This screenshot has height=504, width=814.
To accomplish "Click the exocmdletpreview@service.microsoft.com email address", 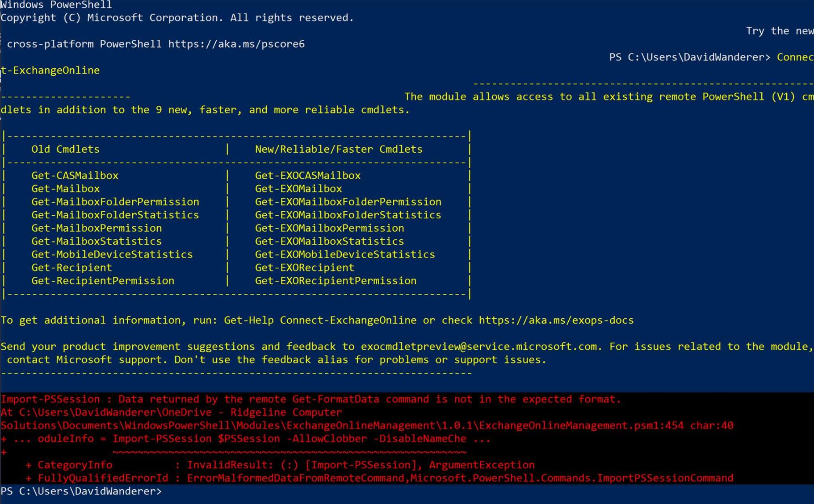I will coord(478,347).
